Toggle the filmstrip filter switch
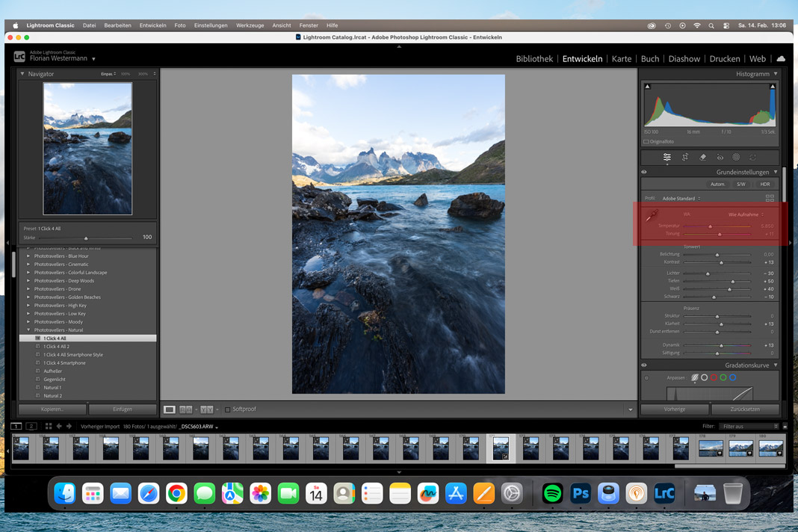This screenshot has height=532, width=798. pyautogui.click(x=785, y=426)
